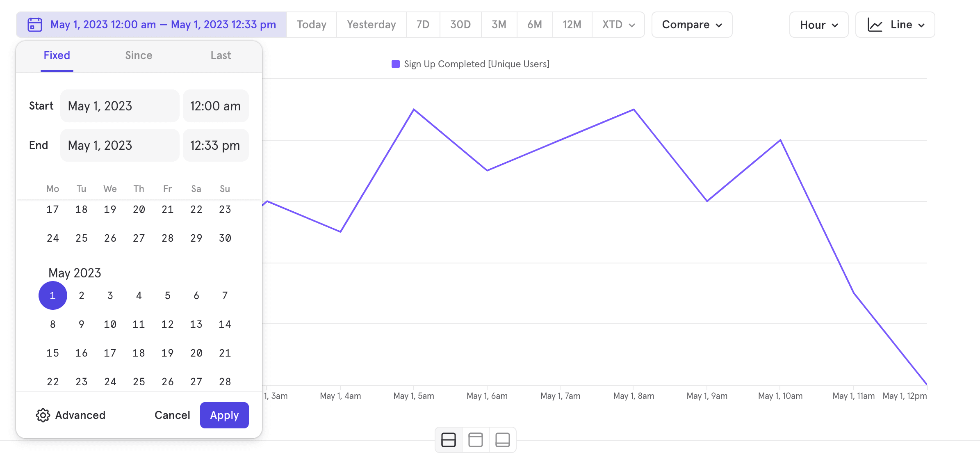Screen dimensions: 980x453
Task: Choose the Yesterday quick range
Action: (x=371, y=25)
